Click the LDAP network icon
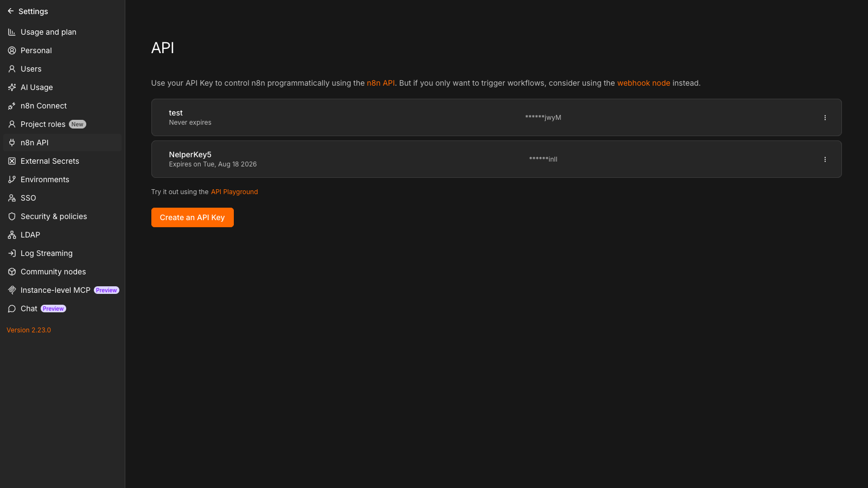 pos(12,235)
